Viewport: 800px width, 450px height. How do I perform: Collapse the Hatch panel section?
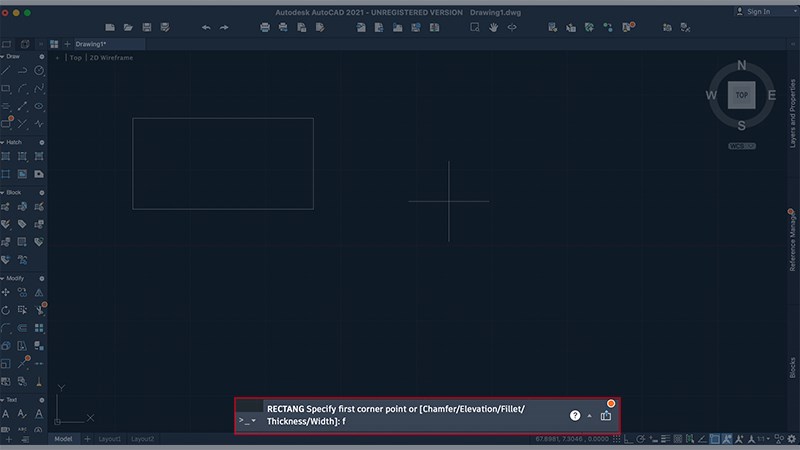pyautogui.click(x=3, y=142)
